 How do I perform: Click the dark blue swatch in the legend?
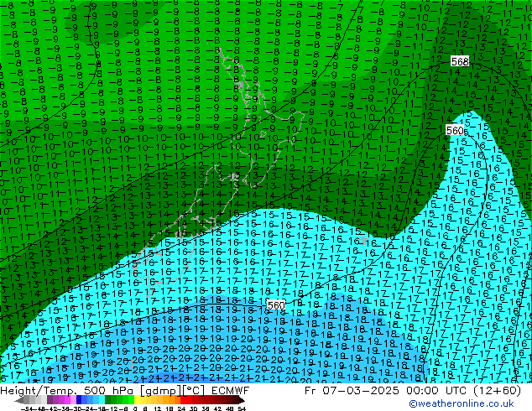[x=79, y=401]
